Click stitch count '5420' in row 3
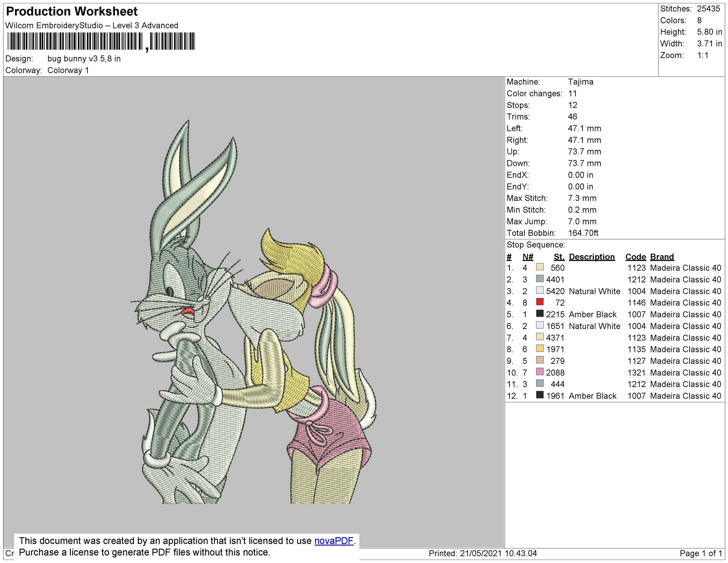 coord(555,291)
